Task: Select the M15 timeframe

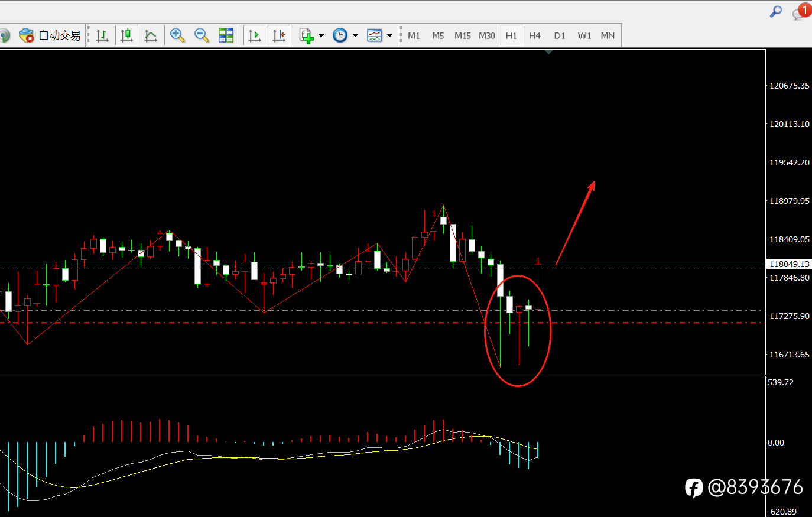Action: 462,35
